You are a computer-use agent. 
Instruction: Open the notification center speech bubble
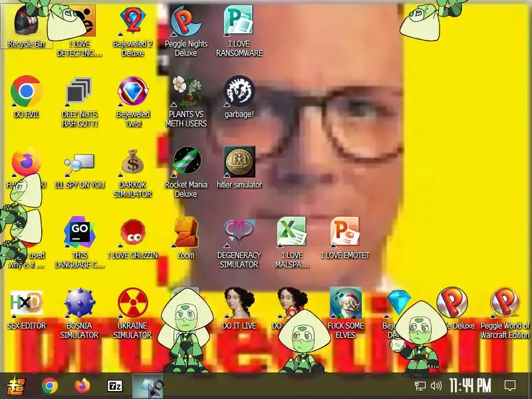pyautogui.click(x=510, y=386)
